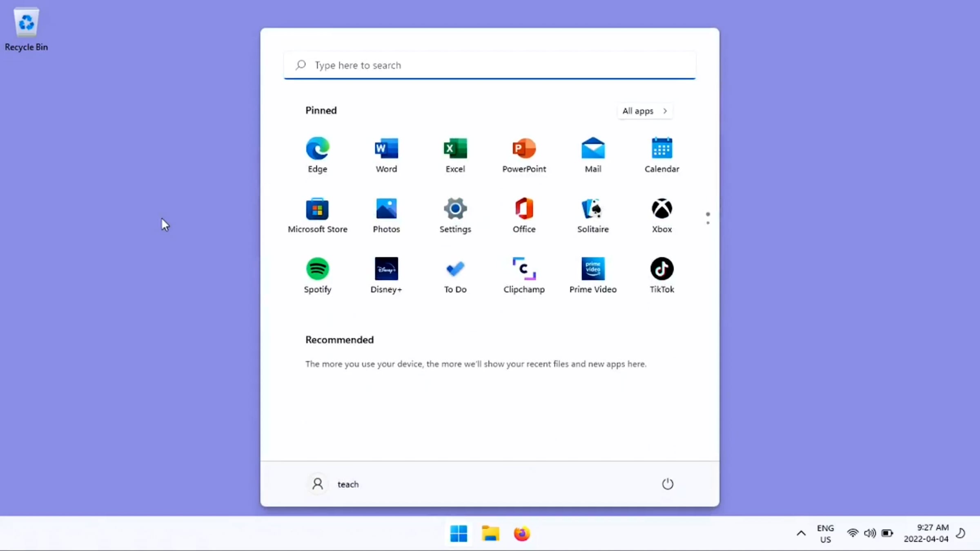
Task: Open the Edge browser from pinned apps
Action: (x=317, y=155)
